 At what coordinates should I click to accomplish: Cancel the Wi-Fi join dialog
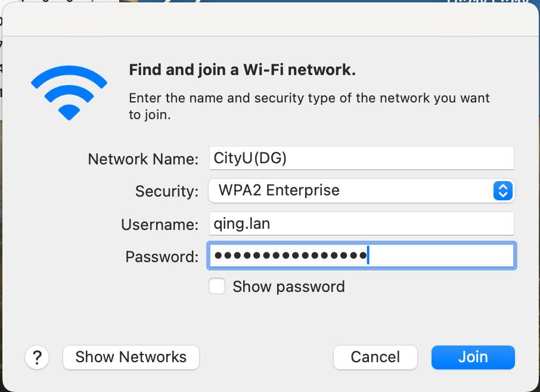[x=375, y=357]
